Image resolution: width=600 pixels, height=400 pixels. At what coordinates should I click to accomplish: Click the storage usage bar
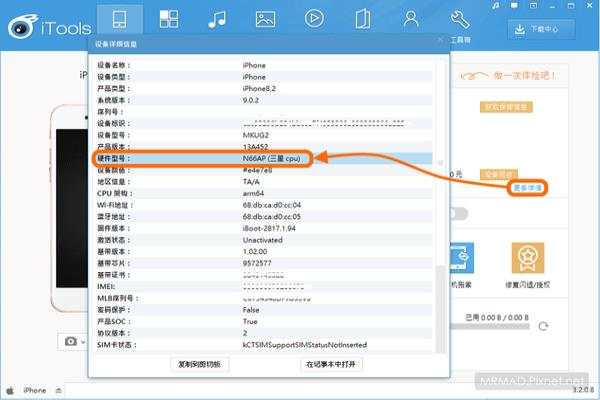490,327
